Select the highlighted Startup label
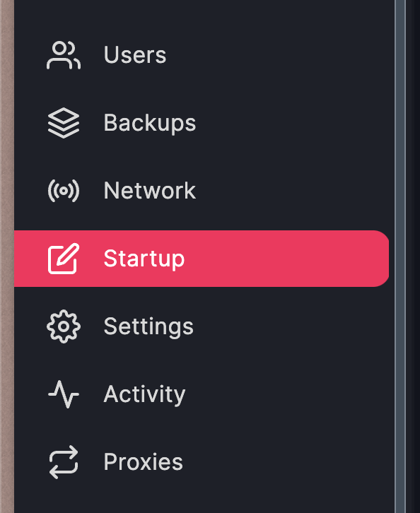Viewport: 420px width, 513px height. pyautogui.click(x=144, y=259)
